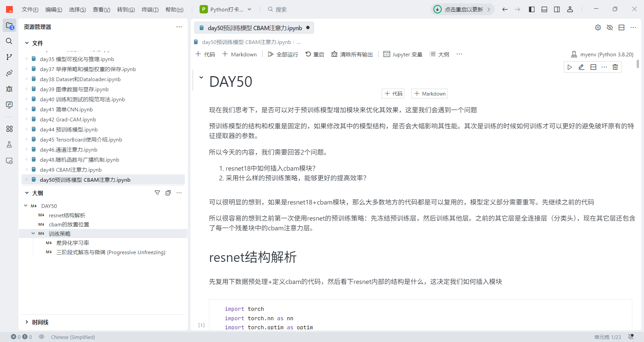The width and height of the screenshot is (644, 342).
Task: Select the day50预训练模型 CBAM注意力 editor tab
Action: click(x=254, y=28)
